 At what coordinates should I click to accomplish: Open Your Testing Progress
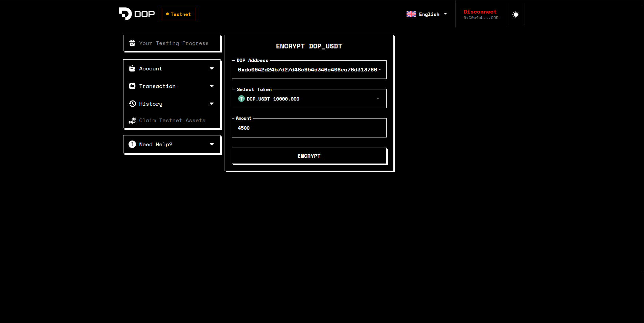[174, 43]
